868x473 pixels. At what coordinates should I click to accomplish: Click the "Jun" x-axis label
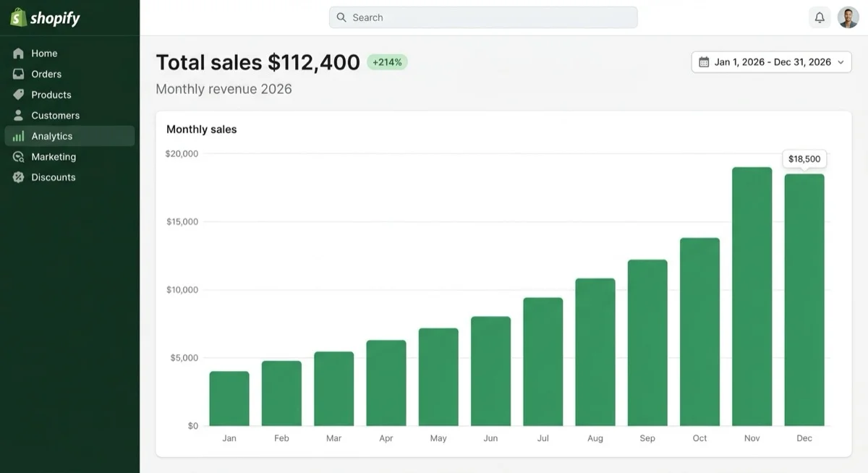(490, 438)
